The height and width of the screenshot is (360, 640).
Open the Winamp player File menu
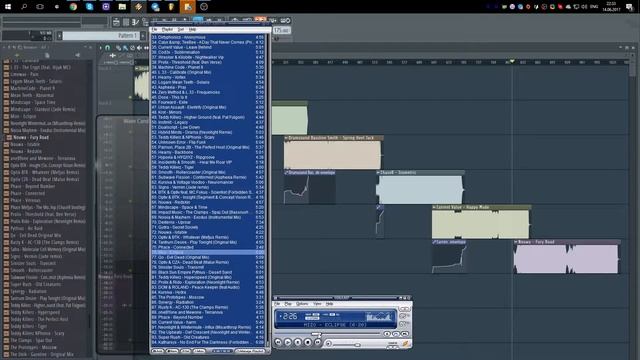(x=277, y=304)
